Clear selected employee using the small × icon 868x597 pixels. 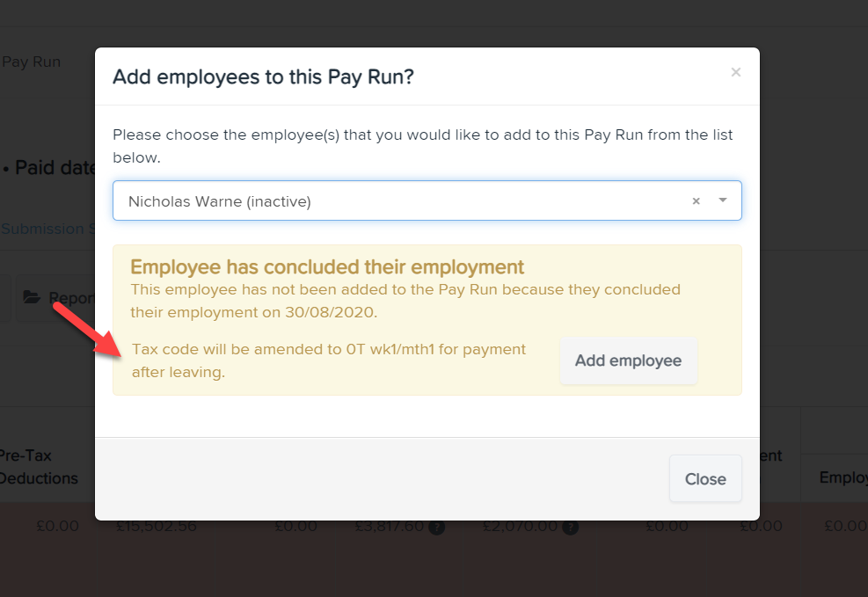(696, 200)
